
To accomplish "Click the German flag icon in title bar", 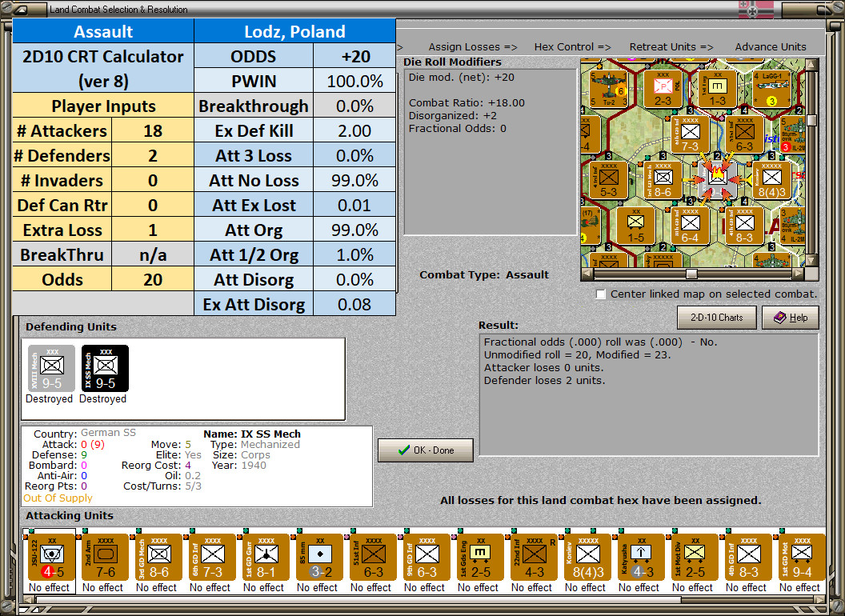I will tap(755, 10).
